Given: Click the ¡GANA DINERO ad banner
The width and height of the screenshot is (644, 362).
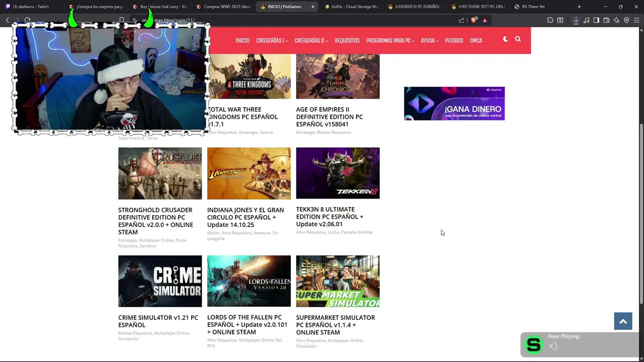Looking at the screenshot, I should click(454, 104).
